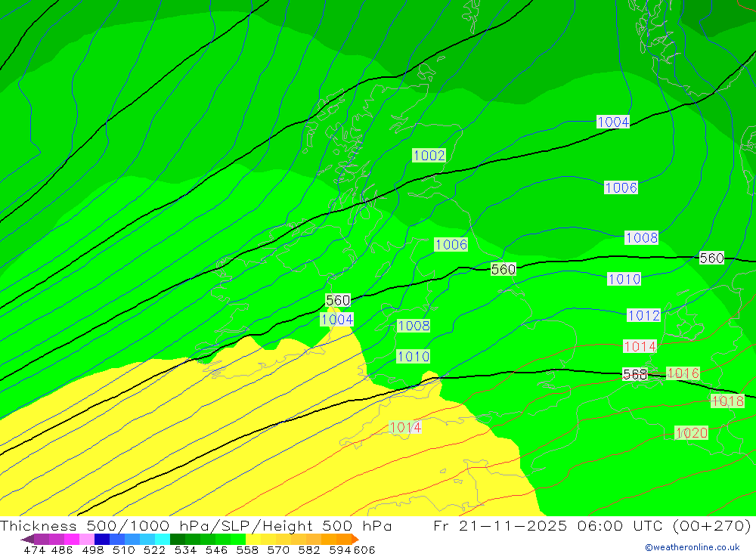Click the red 1016 isobar label
756x554 pixels.
coord(683,373)
